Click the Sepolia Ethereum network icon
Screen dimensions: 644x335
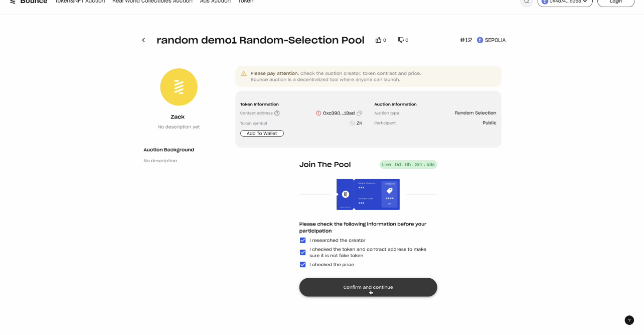(480, 40)
